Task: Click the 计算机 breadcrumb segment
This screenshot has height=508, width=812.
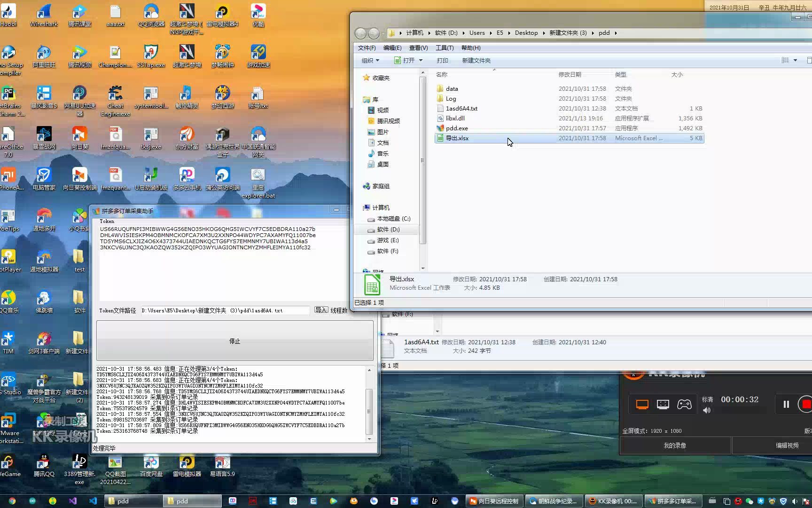Action: pos(414,33)
